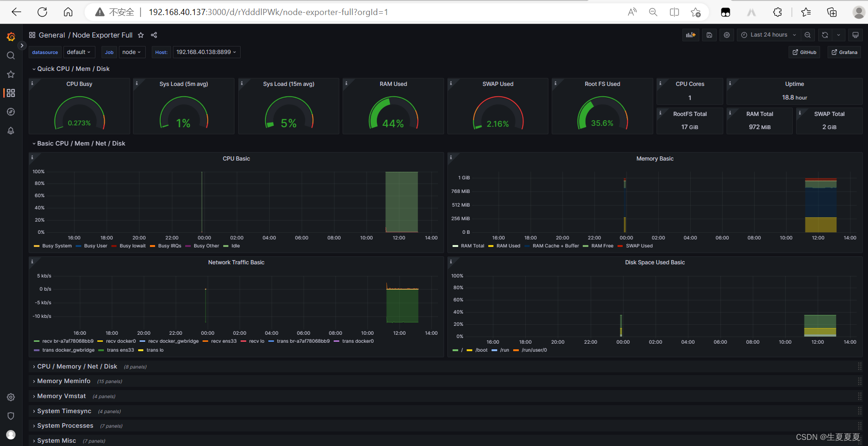Open the GitHub link button
The height and width of the screenshot is (446, 868).
pos(804,52)
